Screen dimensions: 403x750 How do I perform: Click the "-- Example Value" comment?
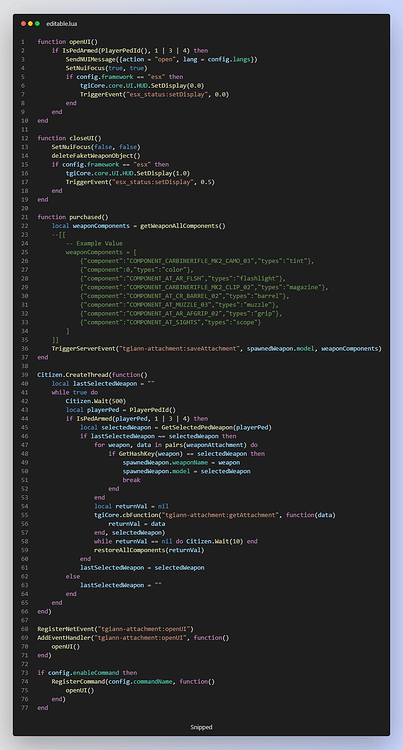94,243
